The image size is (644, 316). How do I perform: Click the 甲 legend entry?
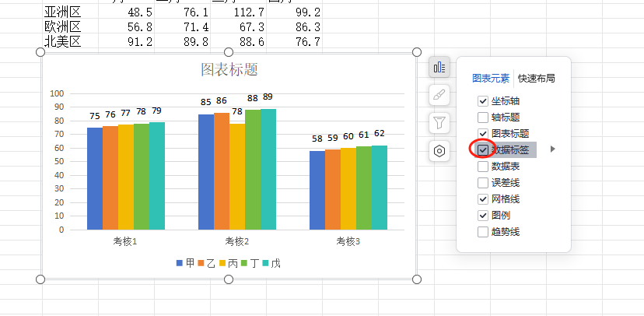[186, 263]
